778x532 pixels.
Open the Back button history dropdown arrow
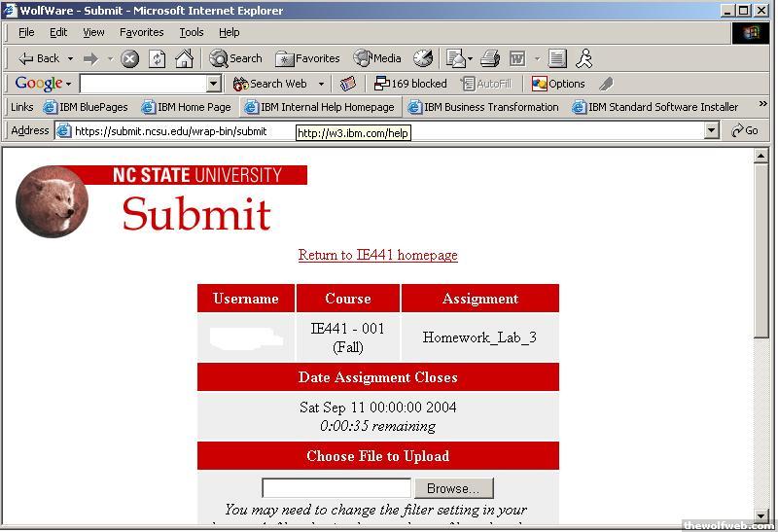click(x=71, y=58)
